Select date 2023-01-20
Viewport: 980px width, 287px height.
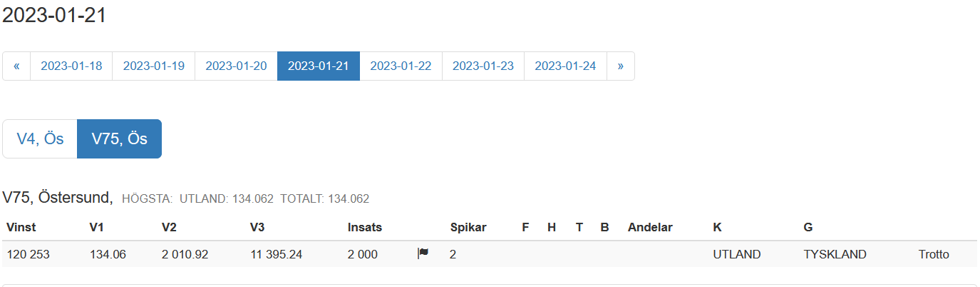pos(236,66)
